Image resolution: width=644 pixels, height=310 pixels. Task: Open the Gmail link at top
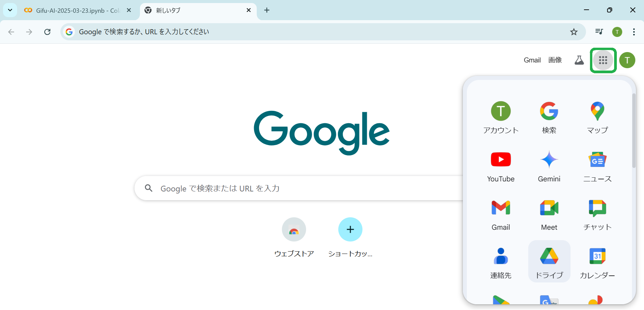tap(532, 60)
